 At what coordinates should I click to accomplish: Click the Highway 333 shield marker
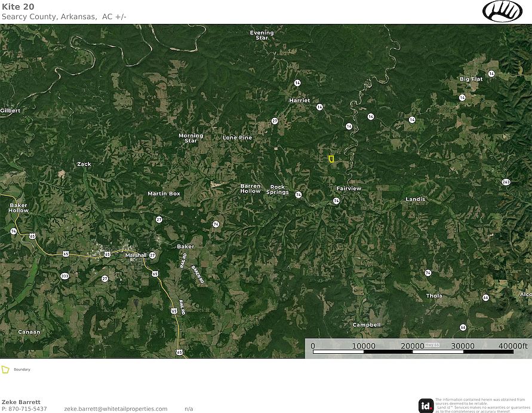pyautogui.click(x=64, y=276)
